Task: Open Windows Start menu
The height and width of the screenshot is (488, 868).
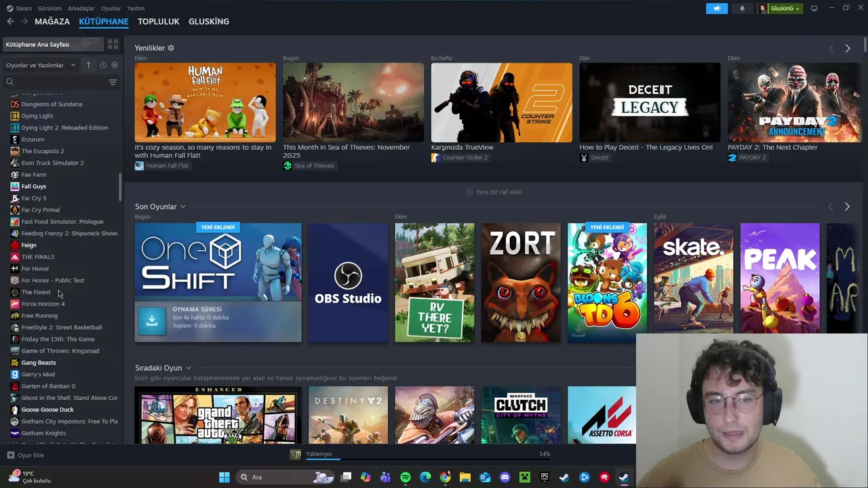Action: point(224,477)
